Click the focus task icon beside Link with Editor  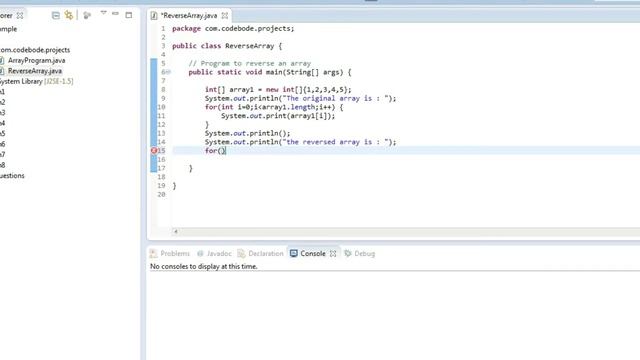pos(87,16)
